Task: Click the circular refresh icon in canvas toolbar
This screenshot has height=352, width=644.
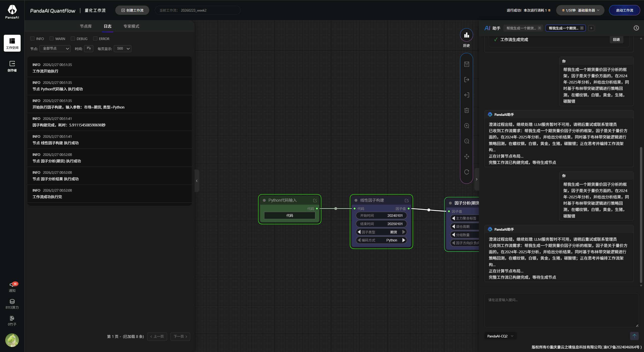Action: coord(467,172)
